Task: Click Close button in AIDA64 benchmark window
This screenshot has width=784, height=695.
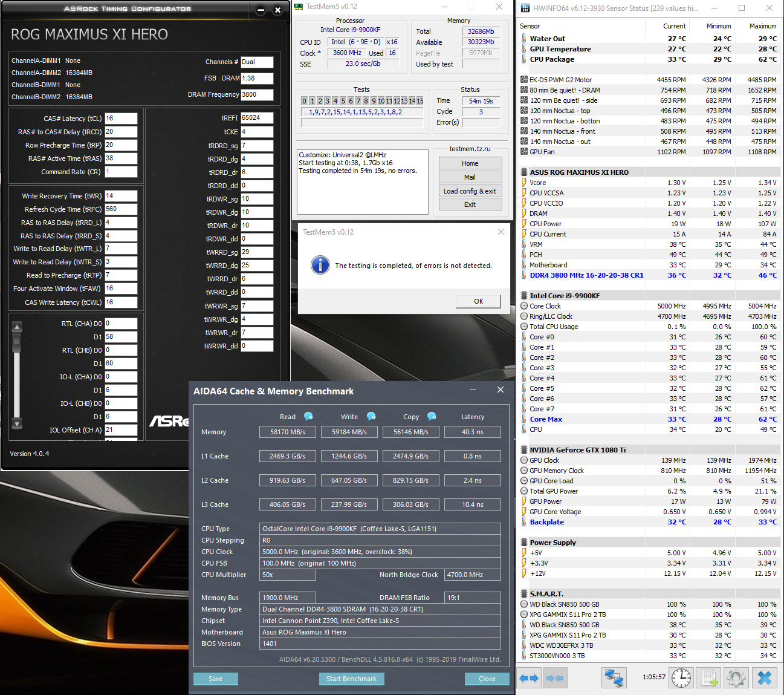Action: click(x=487, y=679)
